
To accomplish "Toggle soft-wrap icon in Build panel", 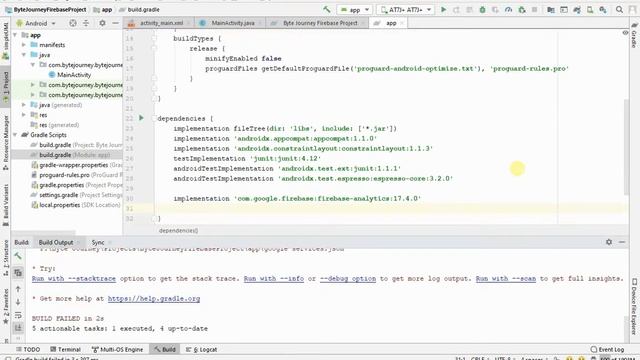I will tap(18, 315).
